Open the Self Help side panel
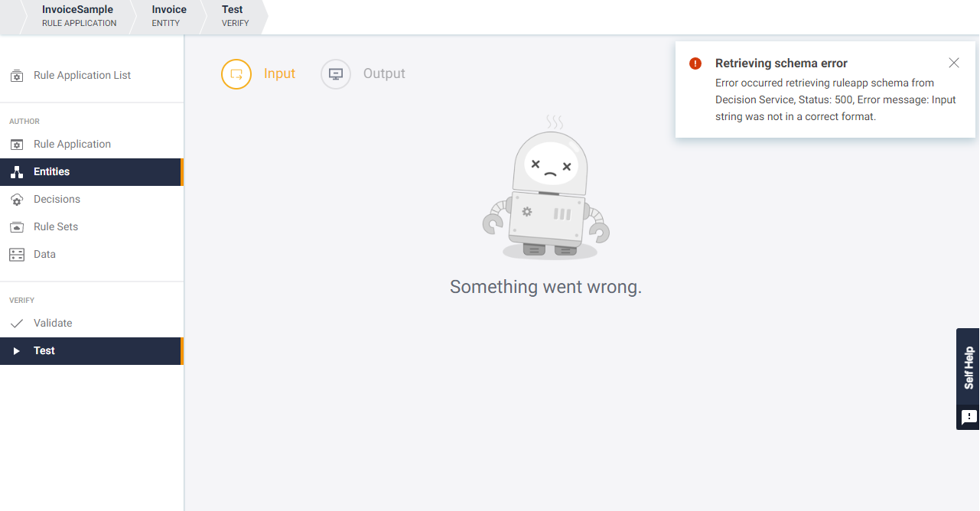Image resolution: width=980 pixels, height=511 pixels. pos(969,367)
